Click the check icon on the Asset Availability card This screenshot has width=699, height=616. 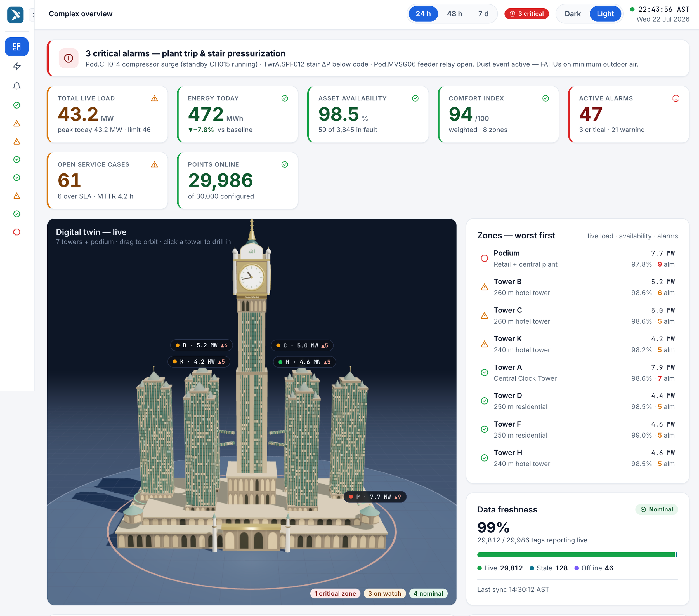(x=415, y=98)
